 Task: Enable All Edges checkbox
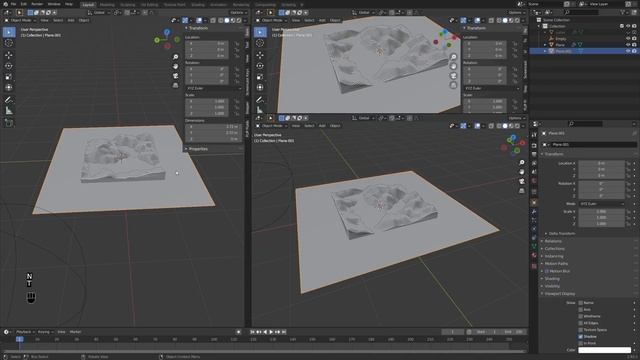[x=580, y=323]
